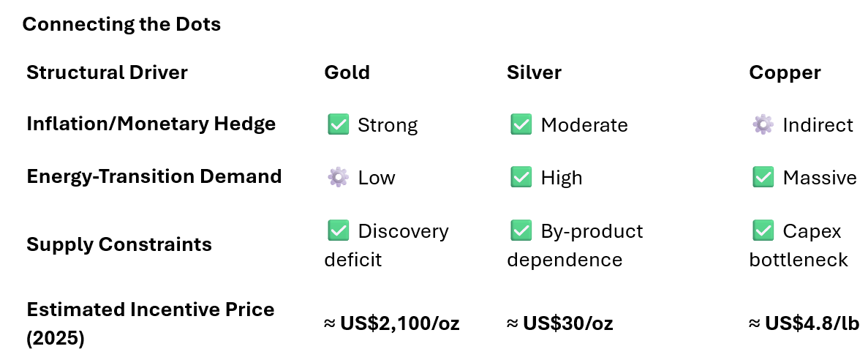Click the green checkmark next to Massive
Screen dimensions: 868x349
[763, 177]
